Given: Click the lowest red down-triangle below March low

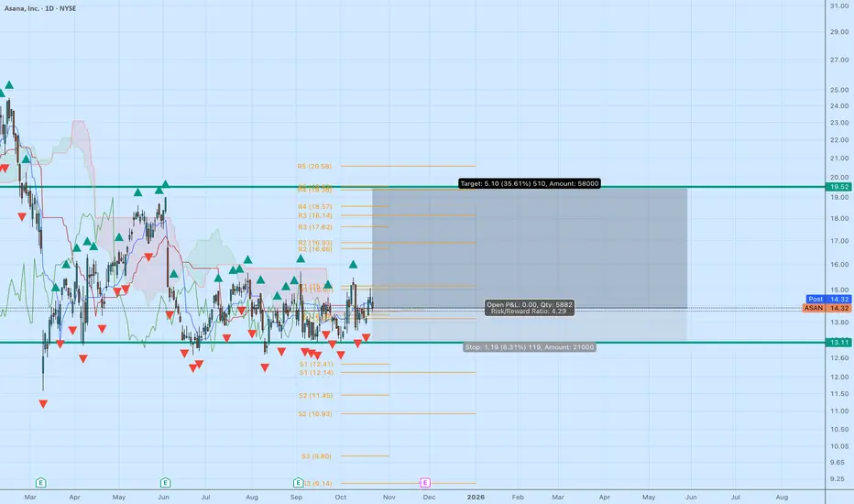Looking at the screenshot, I should 43,404.
